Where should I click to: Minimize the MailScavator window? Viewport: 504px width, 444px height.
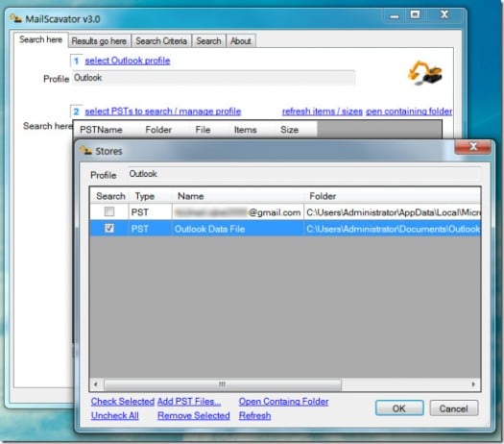[395, 15]
